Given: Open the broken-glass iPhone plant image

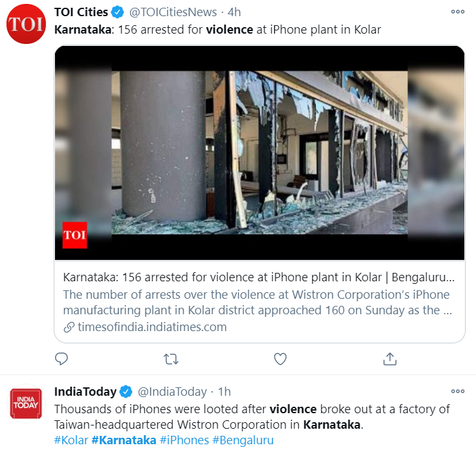Looking at the screenshot, I should click(259, 153).
